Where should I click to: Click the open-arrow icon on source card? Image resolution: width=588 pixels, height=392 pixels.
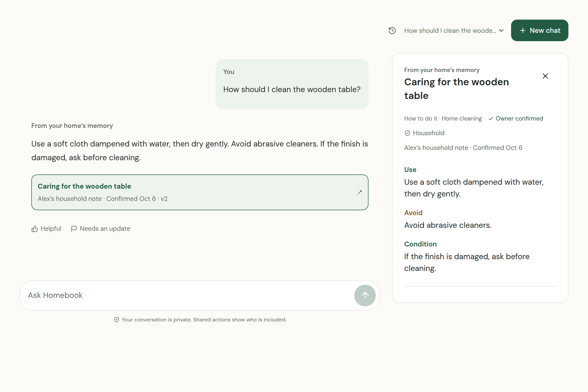point(359,192)
